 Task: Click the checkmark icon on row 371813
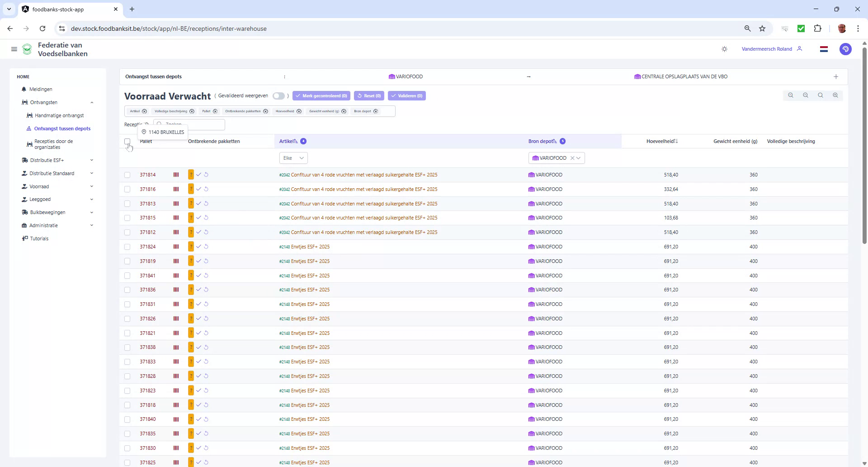(199, 204)
